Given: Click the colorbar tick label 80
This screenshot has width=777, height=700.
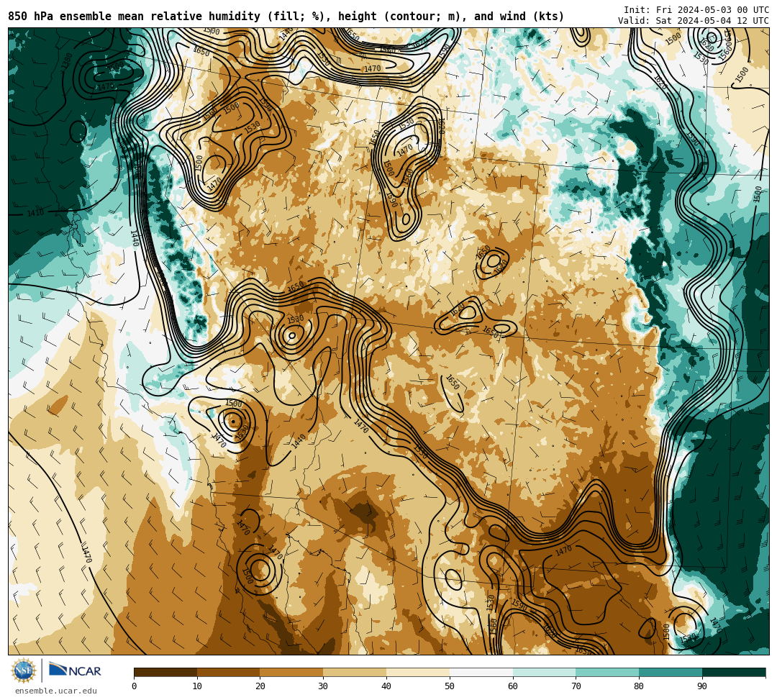Looking at the screenshot, I should point(639,686).
